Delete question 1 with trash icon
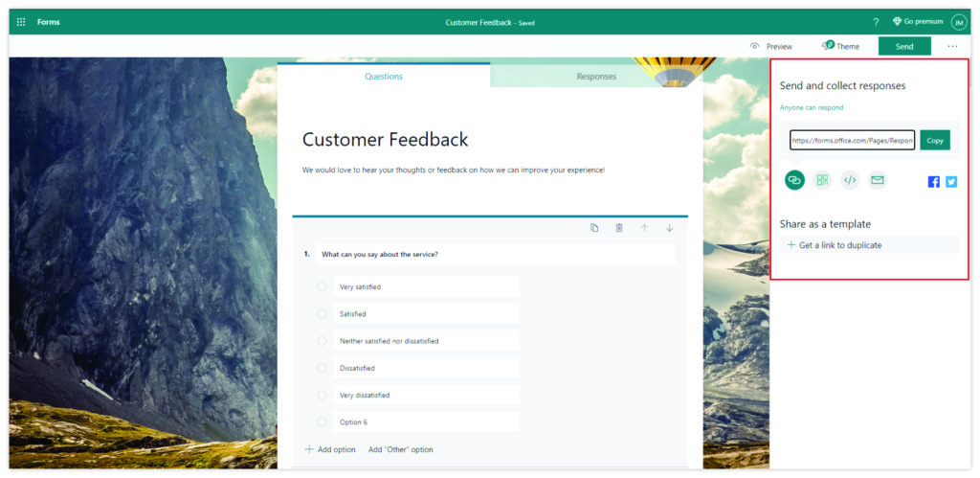Viewport: 980px width, 478px height. pyautogui.click(x=619, y=228)
